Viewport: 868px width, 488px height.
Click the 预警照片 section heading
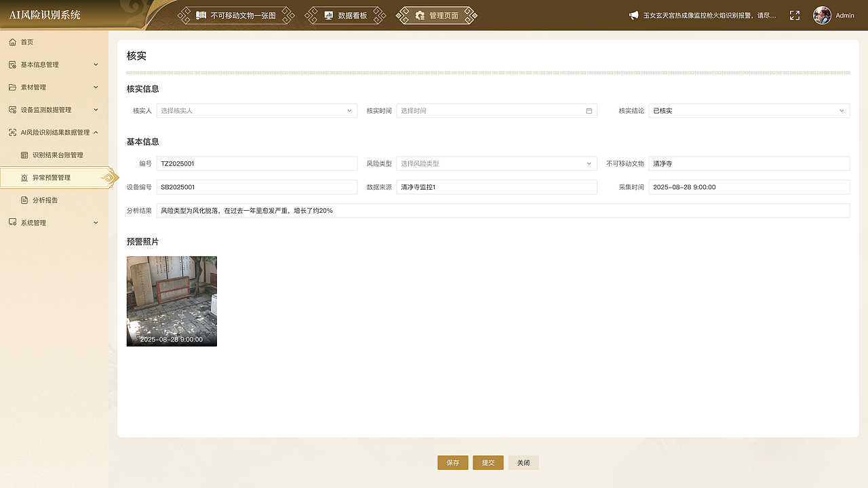(x=142, y=241)
